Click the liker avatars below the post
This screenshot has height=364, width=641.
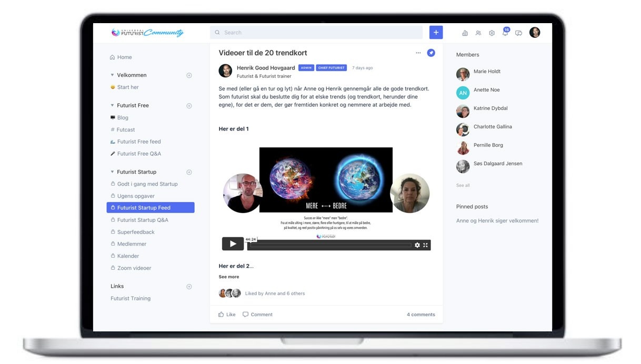tap(230, 294)
